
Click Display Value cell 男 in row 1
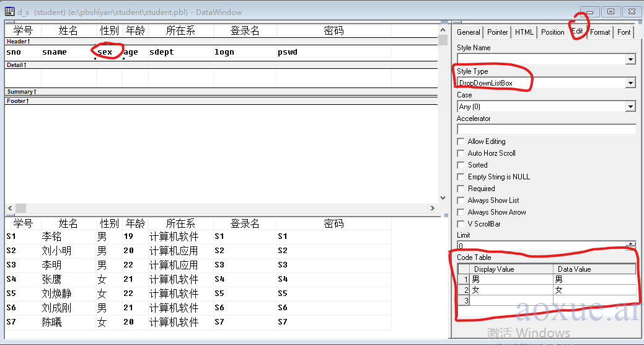[512, 280]
